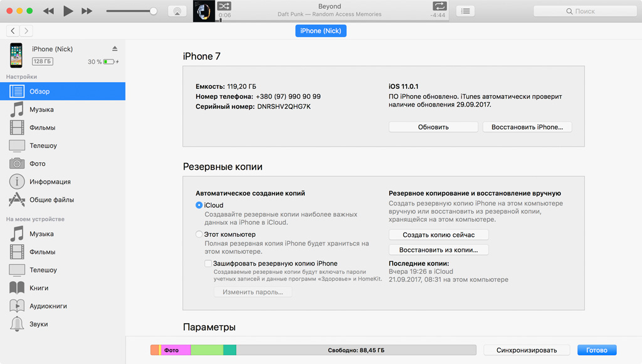Click the remaining time -4:44 label
Viewport: 642px width, 364px height.
(438, 15)
